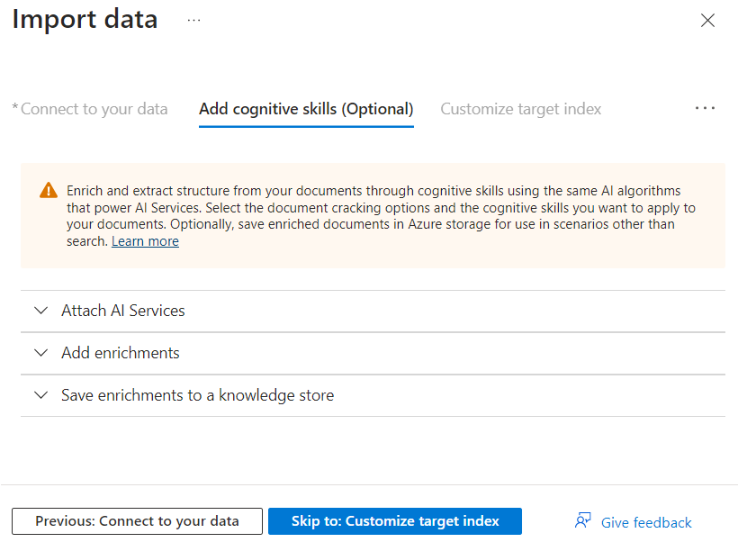The image size is (738, 560).
Task: Click the Give feedback link text
Action: tap(646, 522)
